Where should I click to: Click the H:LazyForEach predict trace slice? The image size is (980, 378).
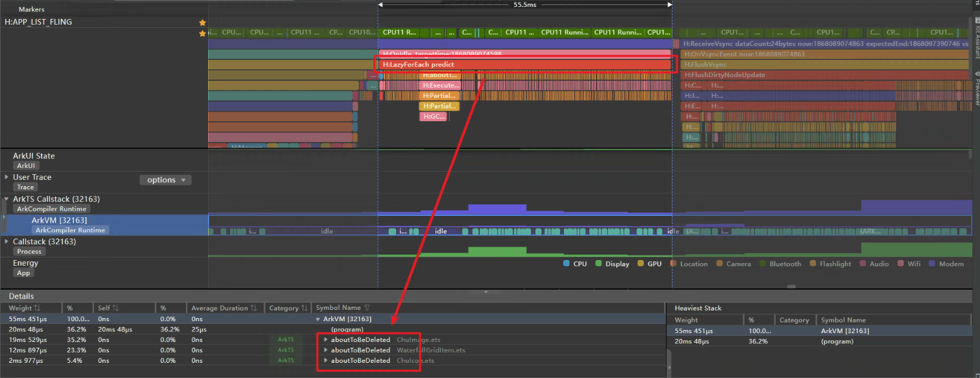coord(523,64)
